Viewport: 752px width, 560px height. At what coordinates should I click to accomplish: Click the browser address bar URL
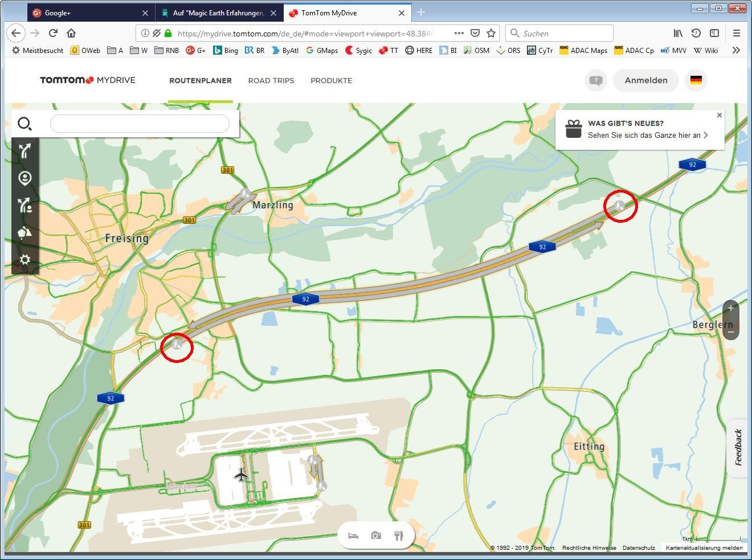click(305, 33)
